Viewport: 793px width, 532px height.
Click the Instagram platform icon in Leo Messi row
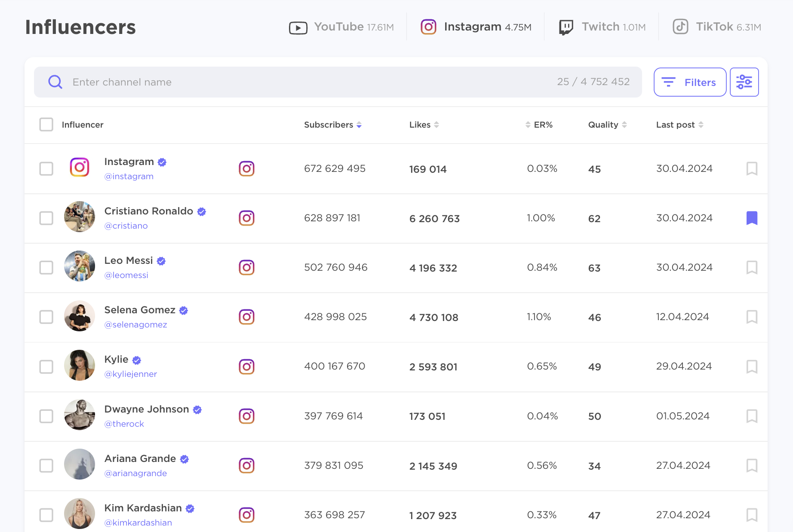coord(246,267)
